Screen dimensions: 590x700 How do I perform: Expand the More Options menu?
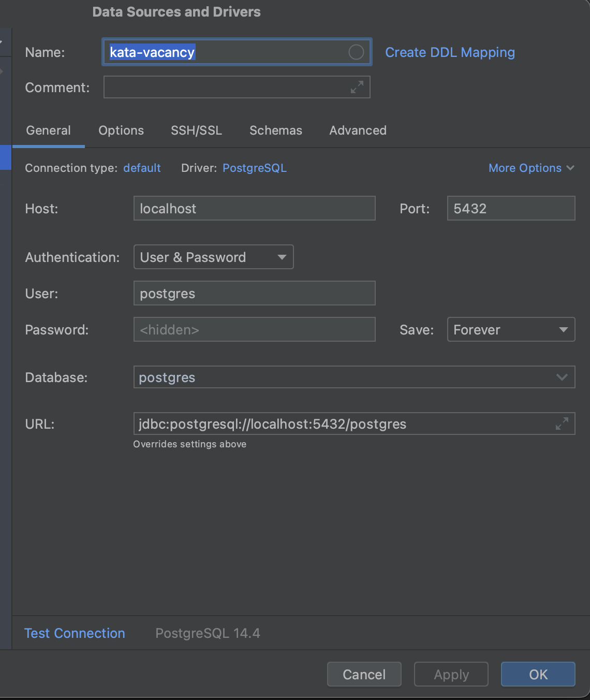point(531,168)
